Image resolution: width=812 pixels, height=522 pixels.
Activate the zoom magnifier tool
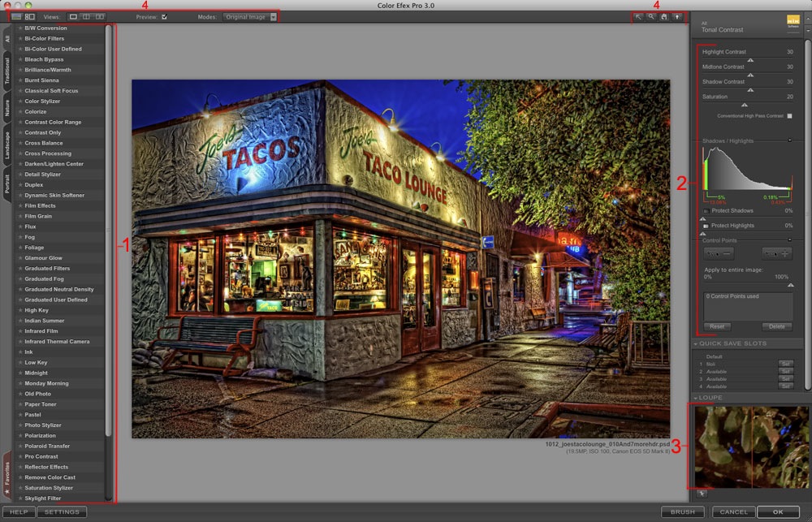(651, 17)
